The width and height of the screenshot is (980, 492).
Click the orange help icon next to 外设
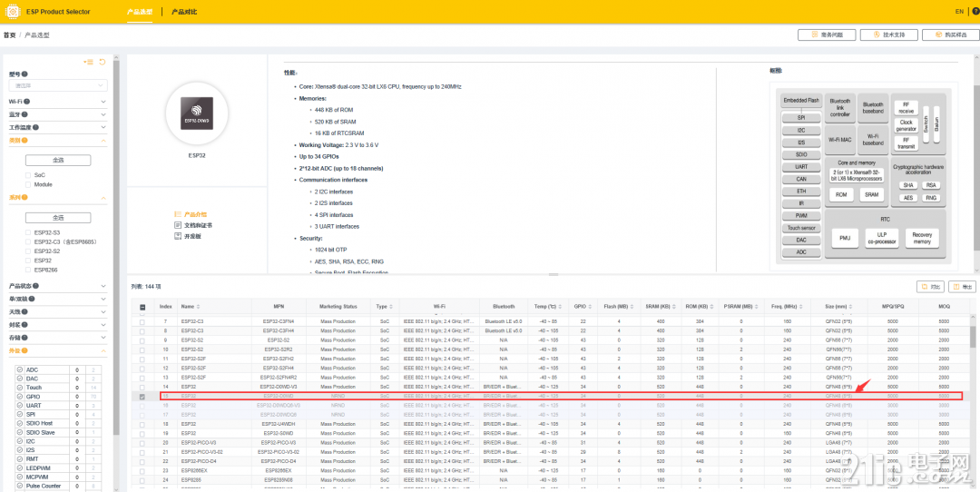[25, 351]
